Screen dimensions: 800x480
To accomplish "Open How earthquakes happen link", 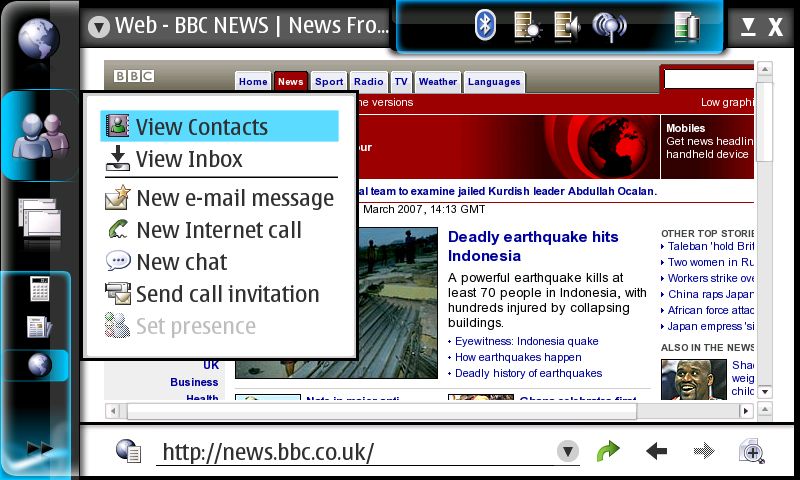I will point(518,357).
